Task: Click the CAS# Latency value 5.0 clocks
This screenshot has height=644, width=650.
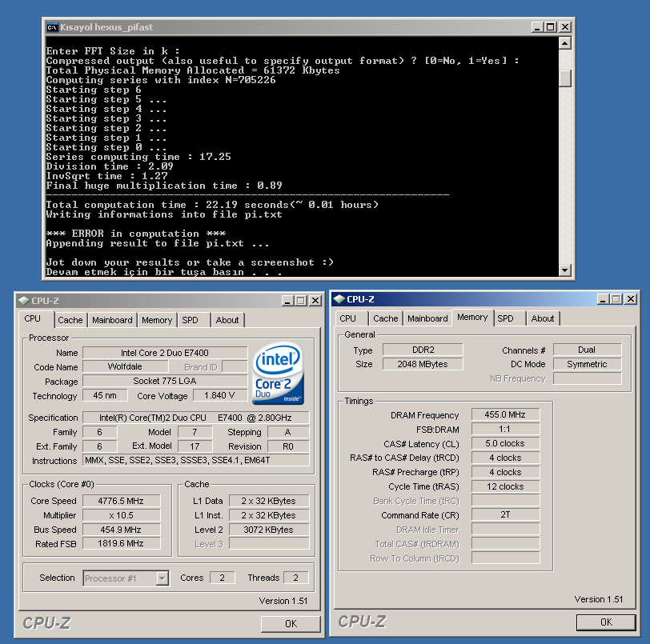Action: click(x=505, y=443)
